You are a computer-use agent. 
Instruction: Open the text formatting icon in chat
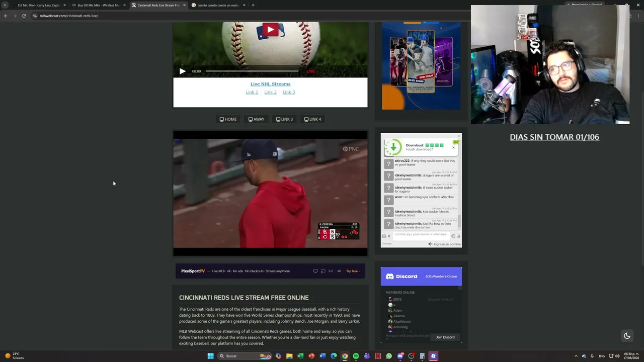tap(458, 236)
